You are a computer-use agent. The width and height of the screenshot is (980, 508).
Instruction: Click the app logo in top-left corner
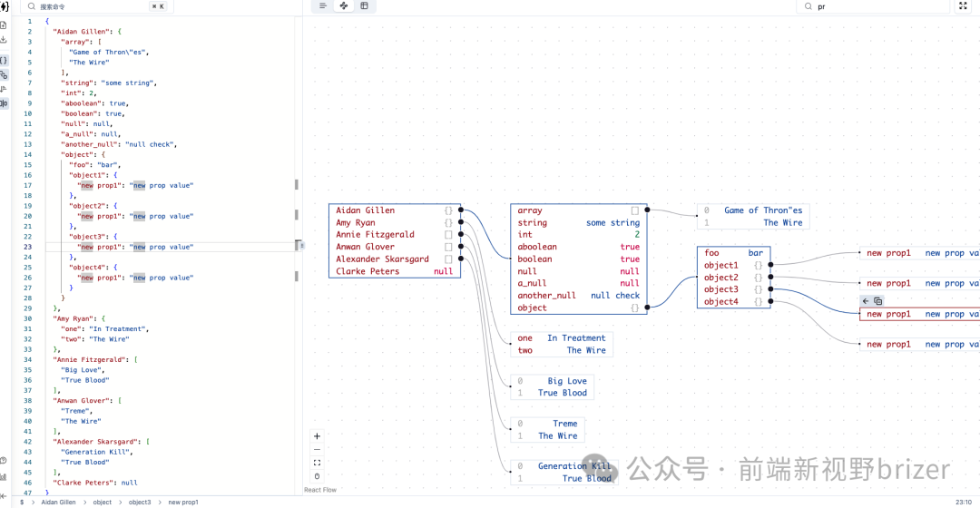[x=4, y=6]
